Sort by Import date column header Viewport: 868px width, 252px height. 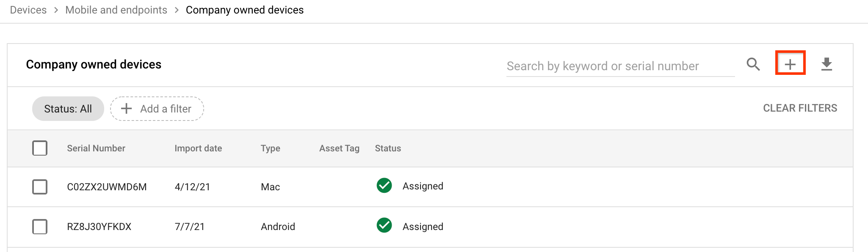[x=198, y=148]
